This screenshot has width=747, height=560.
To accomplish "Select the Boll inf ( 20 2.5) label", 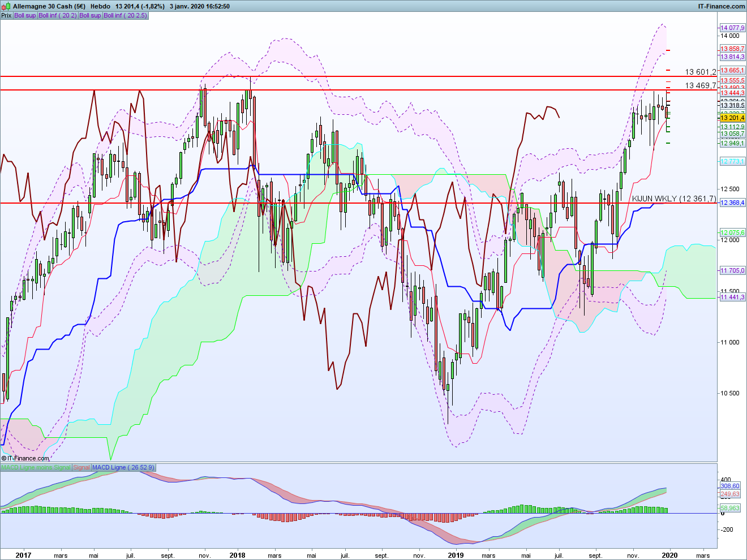I will (126, 15).
